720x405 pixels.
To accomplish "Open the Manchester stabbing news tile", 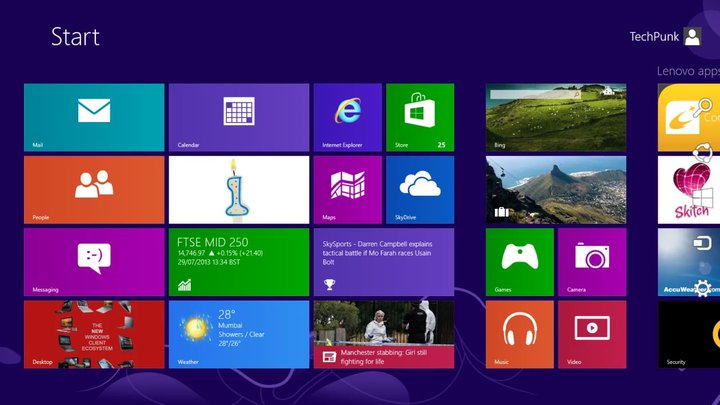I will [x=384, y=334].
